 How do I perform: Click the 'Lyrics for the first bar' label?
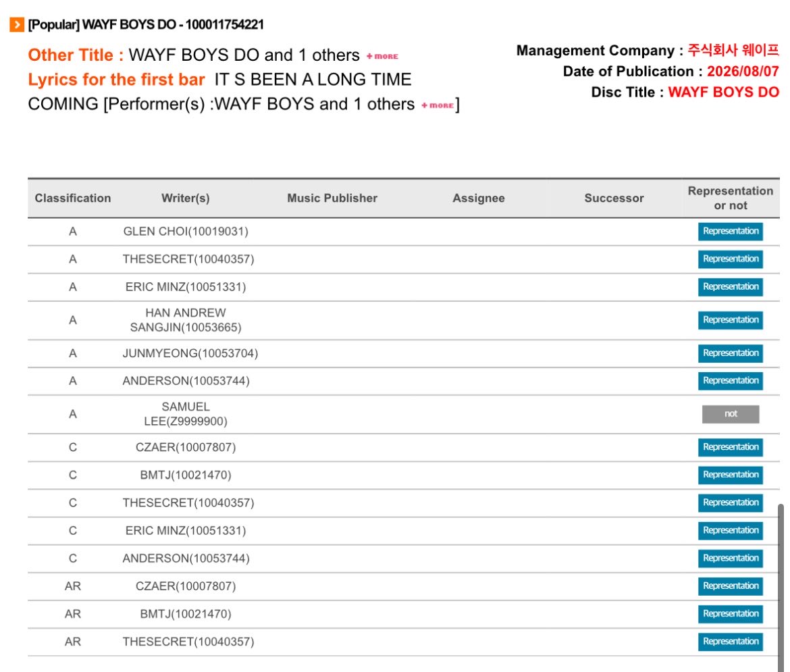[x=116, y=79]
